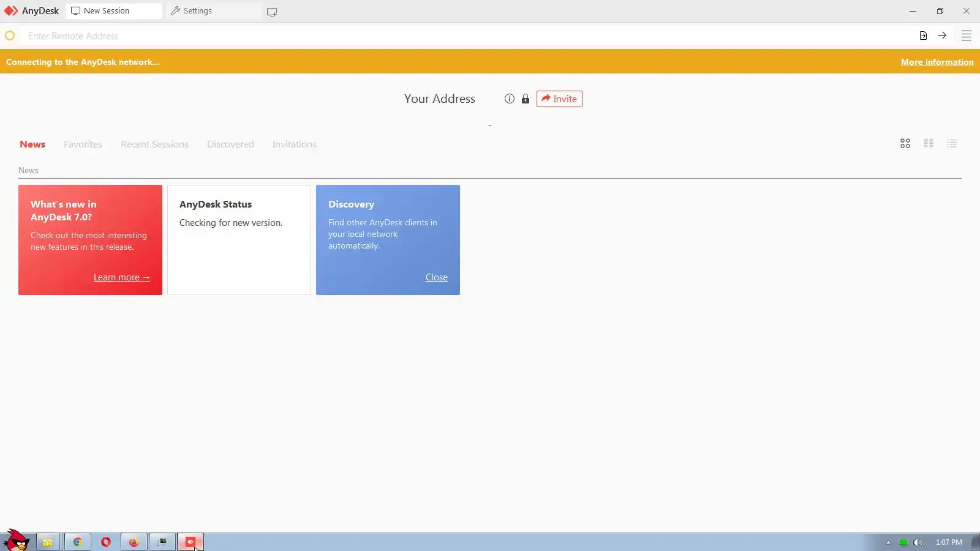Viewport: 980px width, 551px height.
Task: Click the lock icon beside Your Address
Action: 526,99
